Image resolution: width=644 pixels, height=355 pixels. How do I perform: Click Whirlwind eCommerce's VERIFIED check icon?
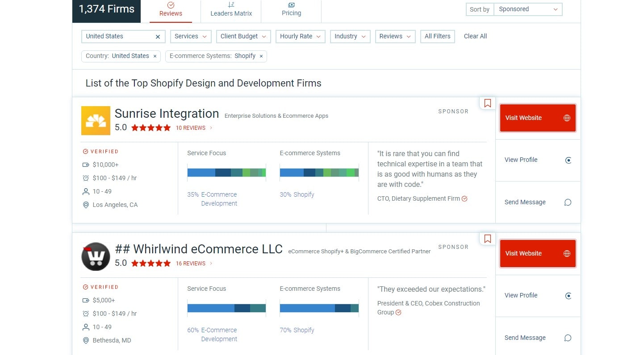(86, 287)
